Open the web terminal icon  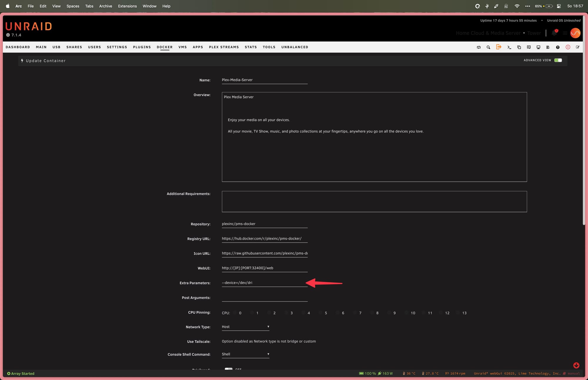(x=509, y=47)
